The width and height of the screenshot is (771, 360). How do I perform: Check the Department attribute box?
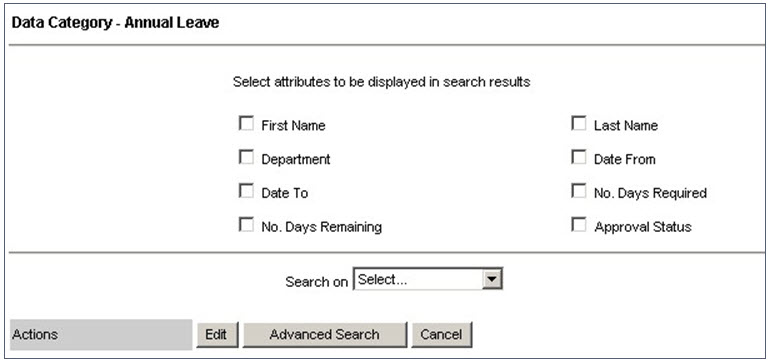click(246, 157)
